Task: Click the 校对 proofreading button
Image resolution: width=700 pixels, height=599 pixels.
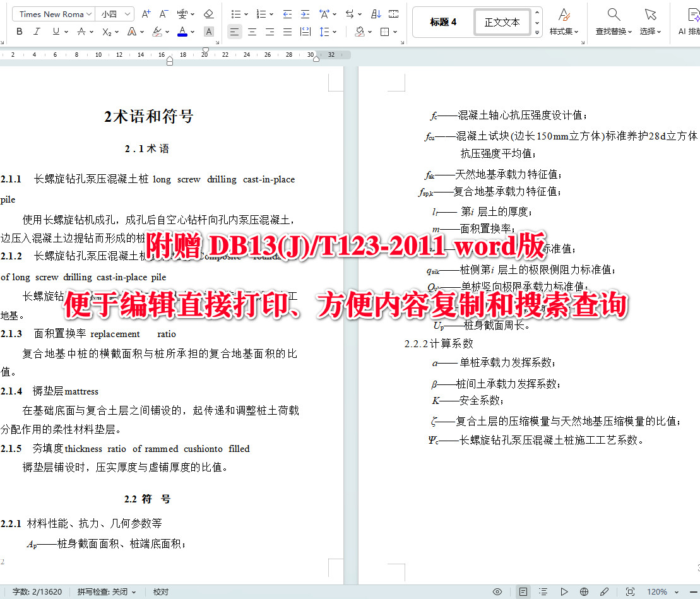Action: point(161,592)
